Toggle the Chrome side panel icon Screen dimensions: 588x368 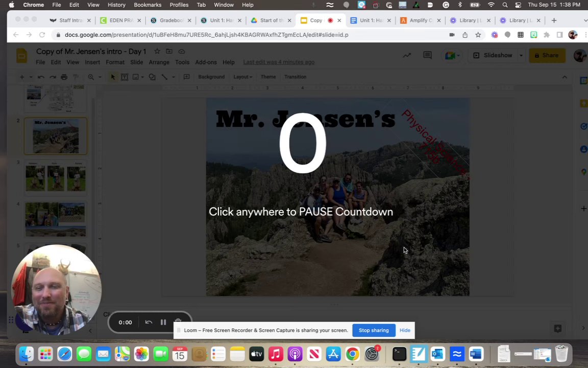point(559,35)
